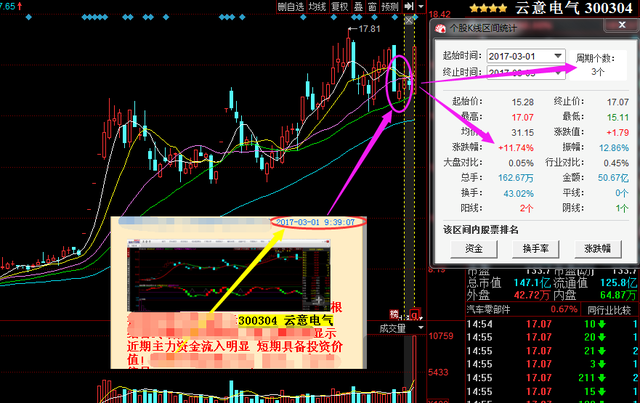Click the small gray X above the dashed selection

[x=409, y=20]
